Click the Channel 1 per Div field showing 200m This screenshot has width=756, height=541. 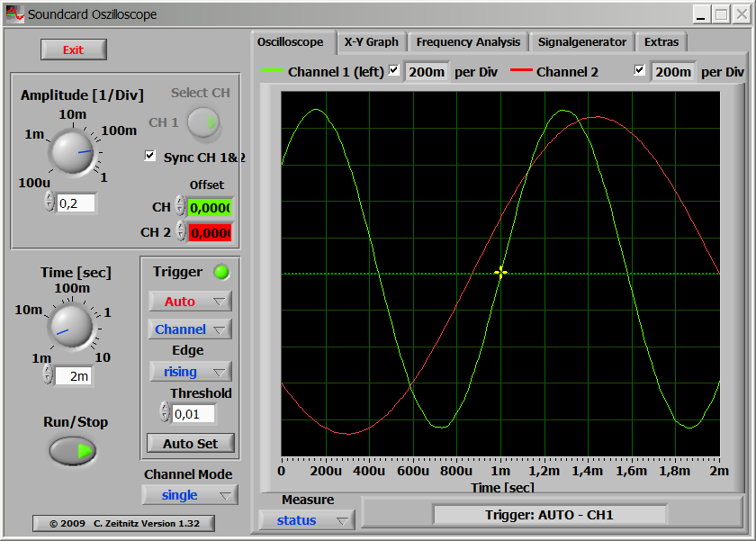[427, 72]
